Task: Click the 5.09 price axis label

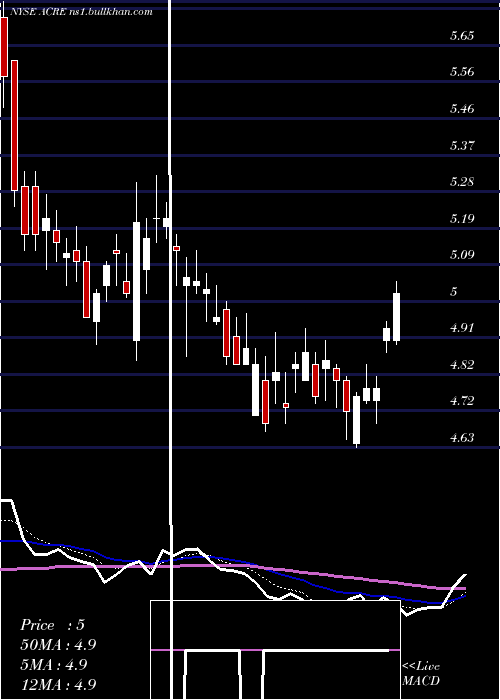Action: (x=462, y=255)
